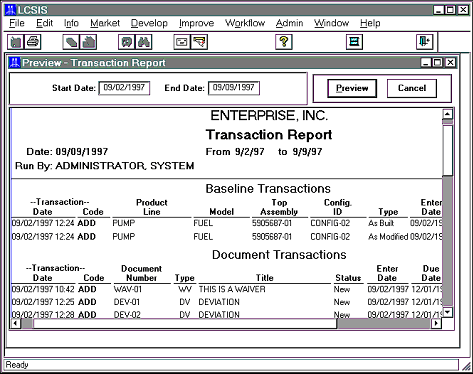Click the As Built type cell
The height and width of the screenshot is (374, 473).
tap(381, 223)
